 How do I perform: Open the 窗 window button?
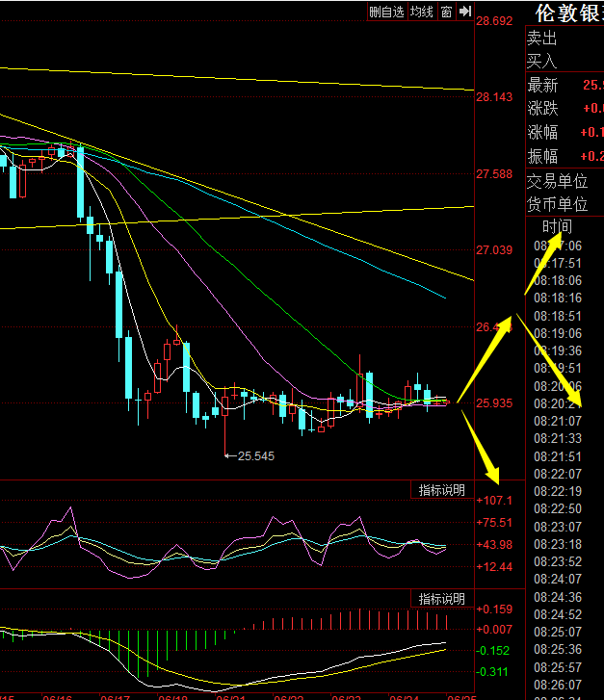(446, 12)
